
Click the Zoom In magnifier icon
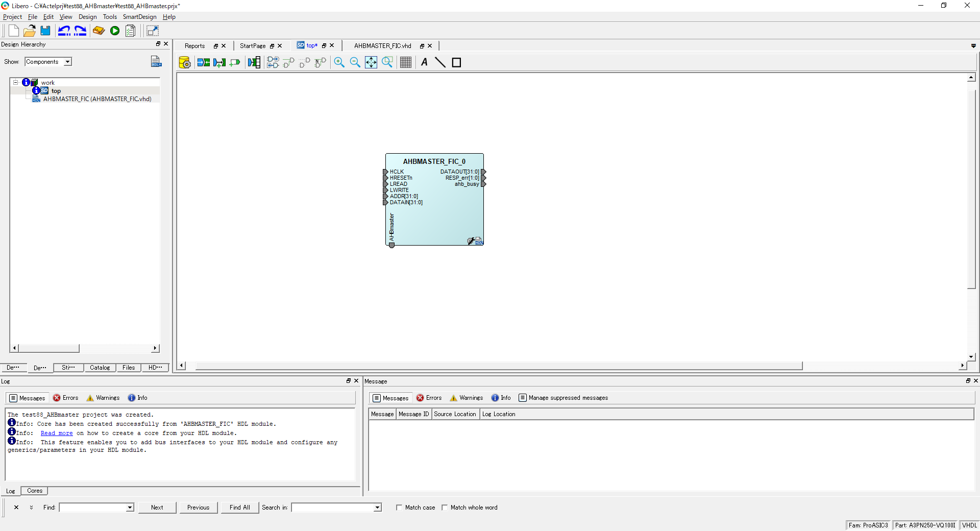tap(339, 62)
